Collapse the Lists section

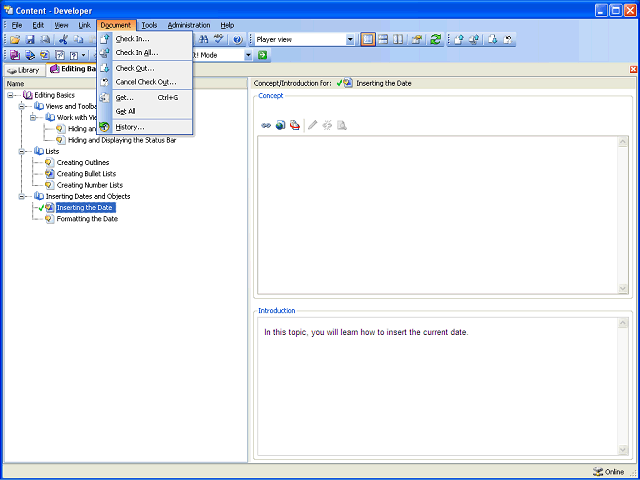[22, 151]
